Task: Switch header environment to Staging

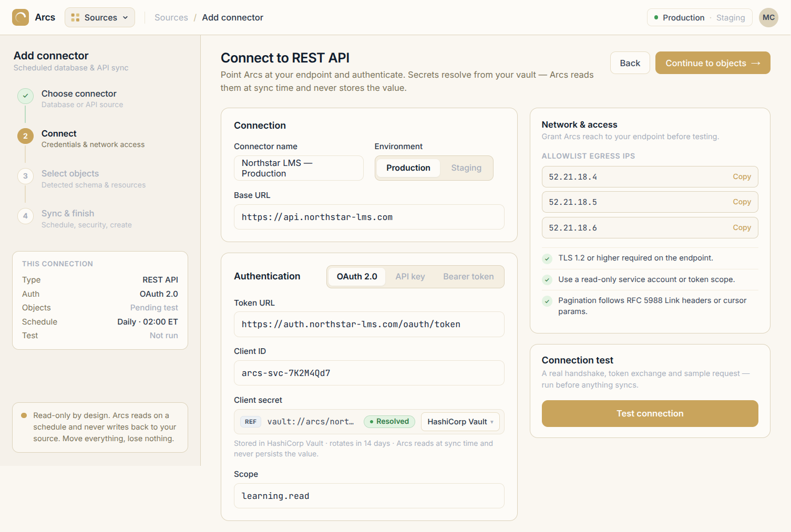Action: coord(731,17)
